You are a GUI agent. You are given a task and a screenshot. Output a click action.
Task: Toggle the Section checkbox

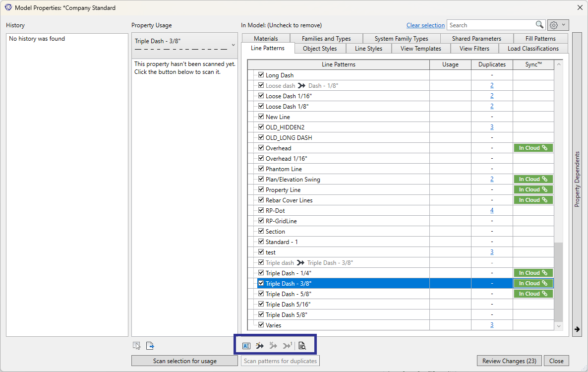pos(261,231)
